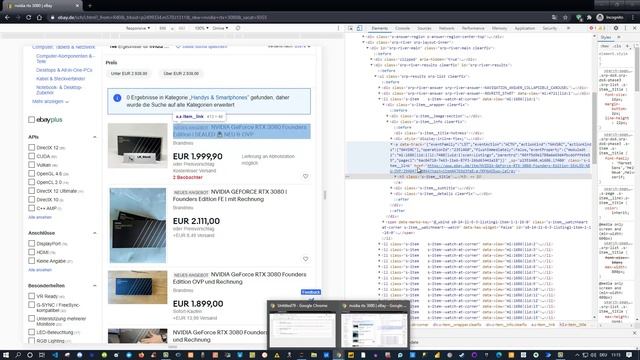Click the info icon in the results notice
The width and height of the screenshot is (640, 360).
117,98
